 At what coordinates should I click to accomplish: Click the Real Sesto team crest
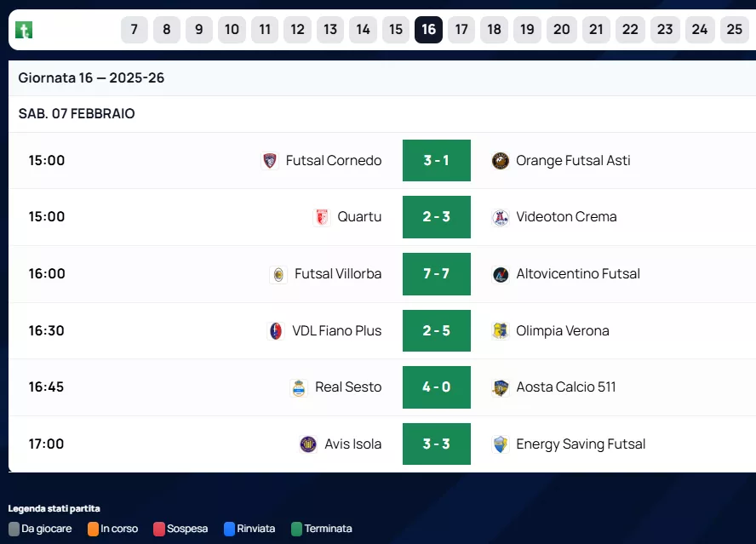(298, 387)
